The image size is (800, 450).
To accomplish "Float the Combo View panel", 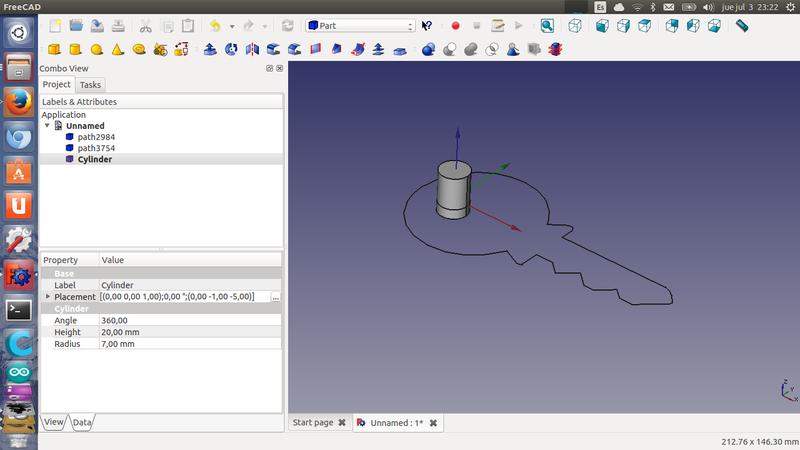I will pos(270,68).
